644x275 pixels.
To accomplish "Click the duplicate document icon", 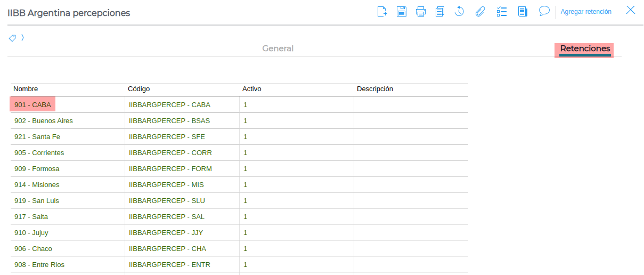I will [x=440, y=11].
